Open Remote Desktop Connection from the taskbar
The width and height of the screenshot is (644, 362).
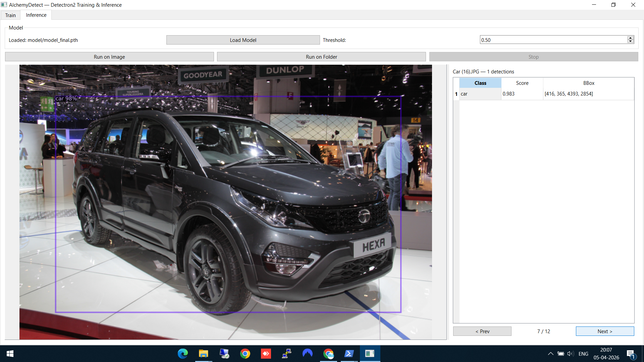[x=287, y=354]
